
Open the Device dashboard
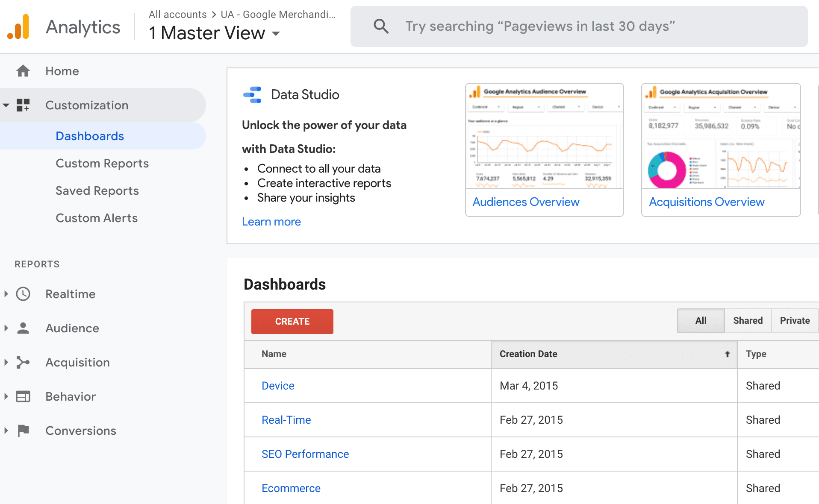[x=278, y=386]
